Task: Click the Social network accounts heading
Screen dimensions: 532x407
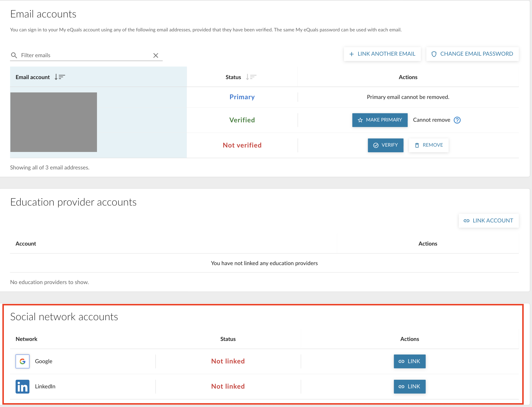Action: tap(64, 317)
